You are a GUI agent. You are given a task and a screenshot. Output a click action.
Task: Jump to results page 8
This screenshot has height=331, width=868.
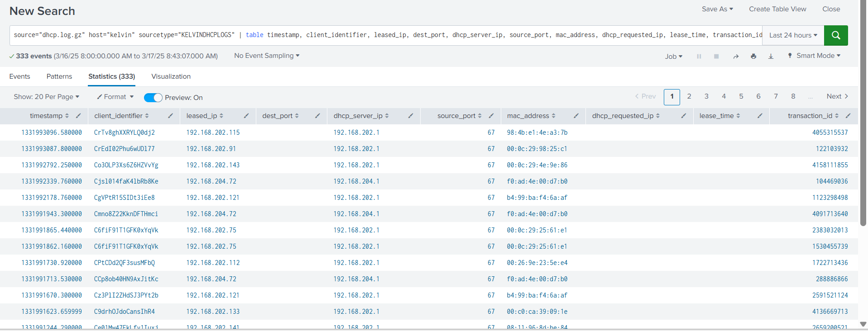793,96
